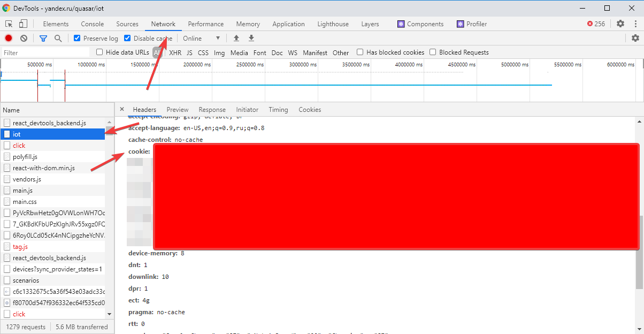Filter requests by XHR type
Image resolution: width=644 pixels, height=334 pixels.
pyautogui.click(x=175, y=52)
